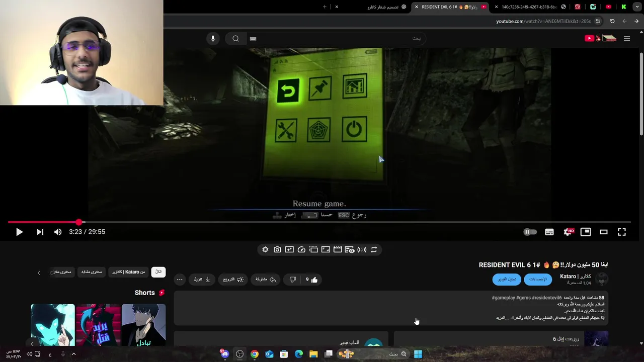Viewport: 644px width, 362px height.
Task: Click page vertical scrollbar thumb
Action: click(641, 93)
